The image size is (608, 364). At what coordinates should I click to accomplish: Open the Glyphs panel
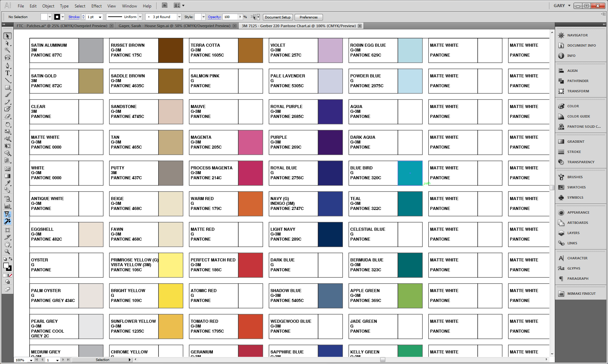[x=574, y=268]
